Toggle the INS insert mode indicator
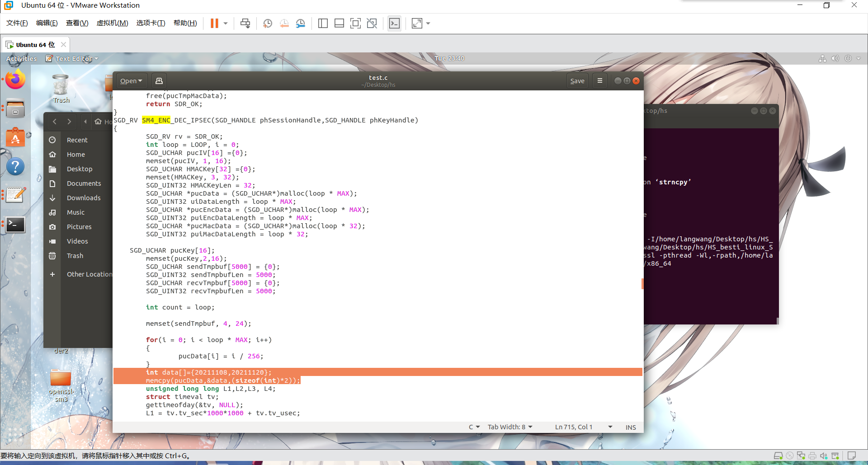The height and width of the screenshot is (465, 868). click(631, 427)
